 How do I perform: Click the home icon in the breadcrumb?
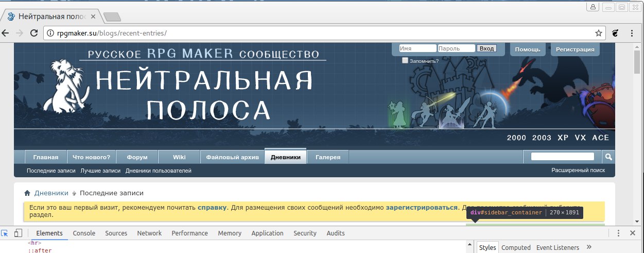(x=27, y=193)
